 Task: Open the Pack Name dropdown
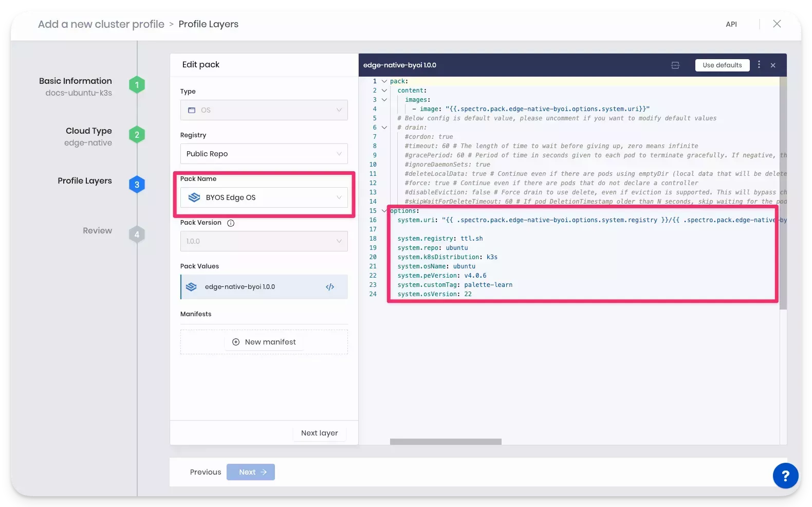(264, 197)
